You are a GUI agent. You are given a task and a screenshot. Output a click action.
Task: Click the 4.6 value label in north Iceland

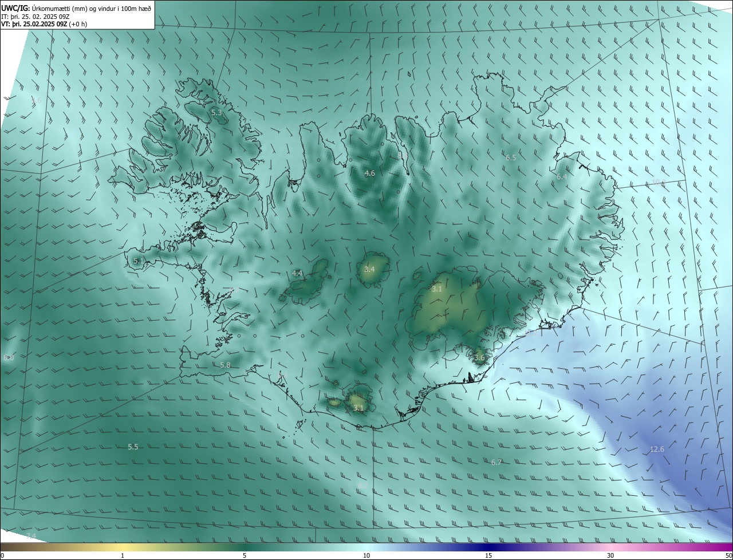coord(370,173)
